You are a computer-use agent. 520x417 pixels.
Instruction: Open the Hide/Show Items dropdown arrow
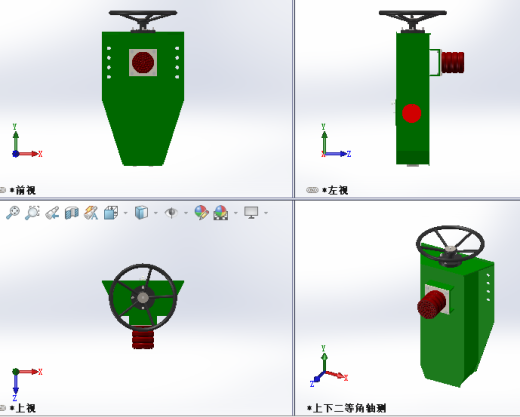186,213
